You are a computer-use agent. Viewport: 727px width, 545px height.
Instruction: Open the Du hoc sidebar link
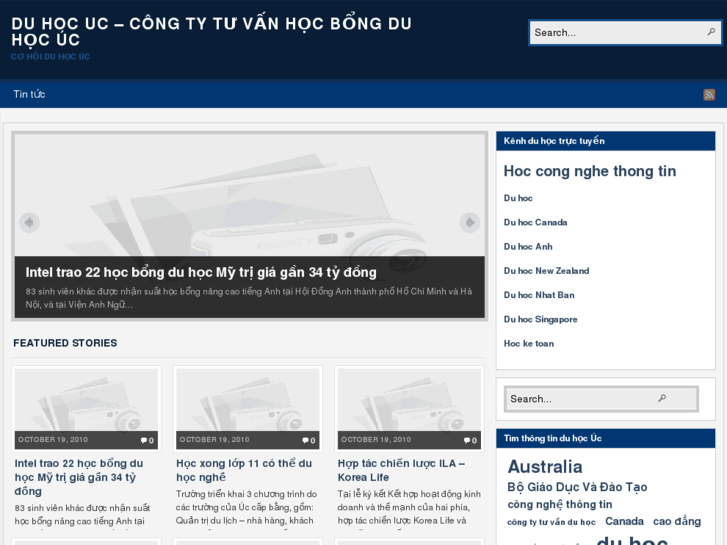coord(518,198)
